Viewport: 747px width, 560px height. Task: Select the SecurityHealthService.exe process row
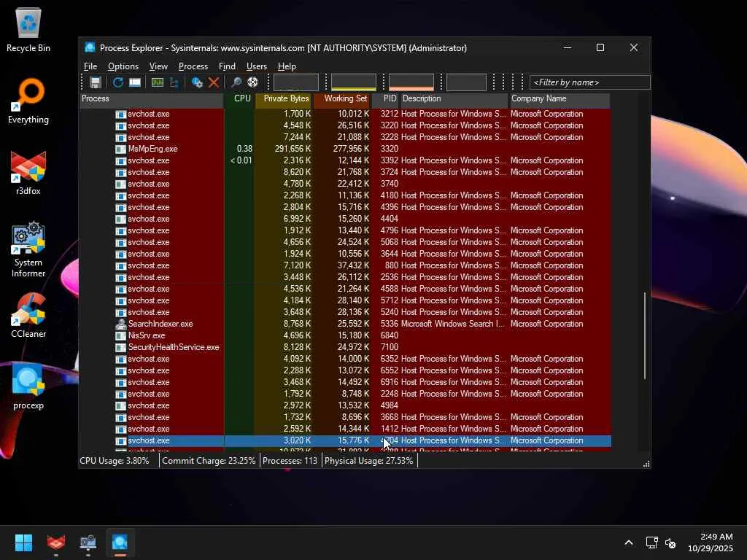[x=345, y=347]
